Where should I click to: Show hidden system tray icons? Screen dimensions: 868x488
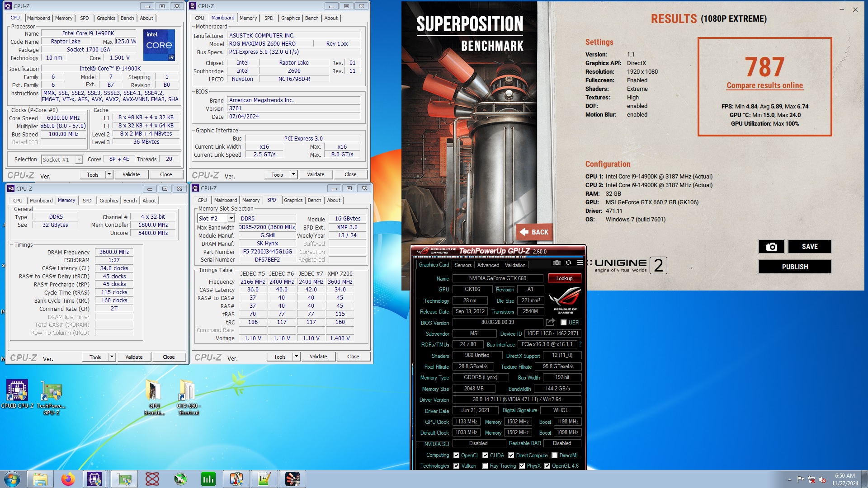point(789,479)
